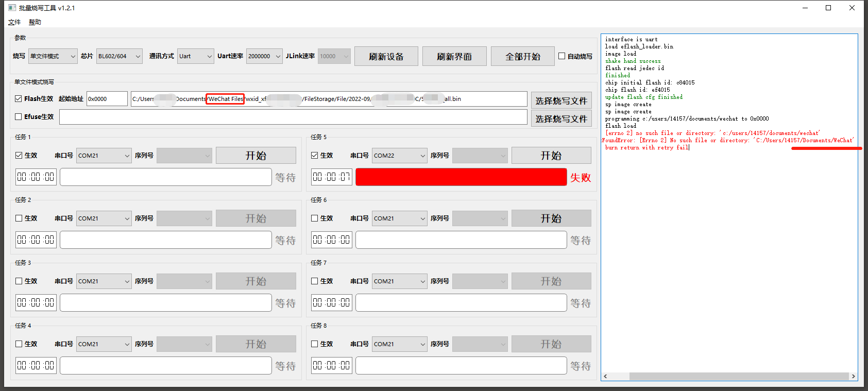Click the log scrollbar's left arrow
The width and height of the screenshot is (868, 391).
pos(605,376)
